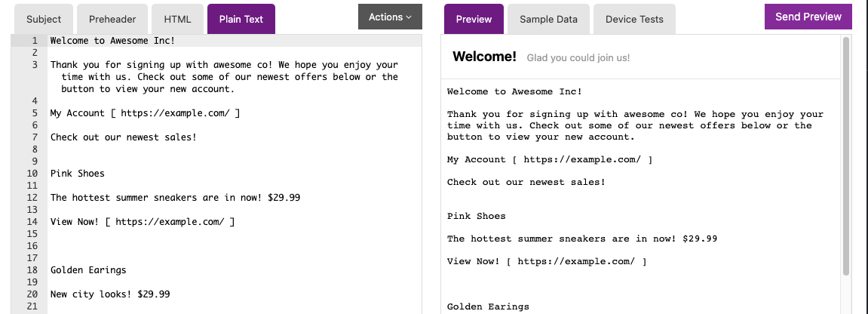Click editor line about hottest summer sneakers
Screen dimensions: 868x314
pos(175,197)
